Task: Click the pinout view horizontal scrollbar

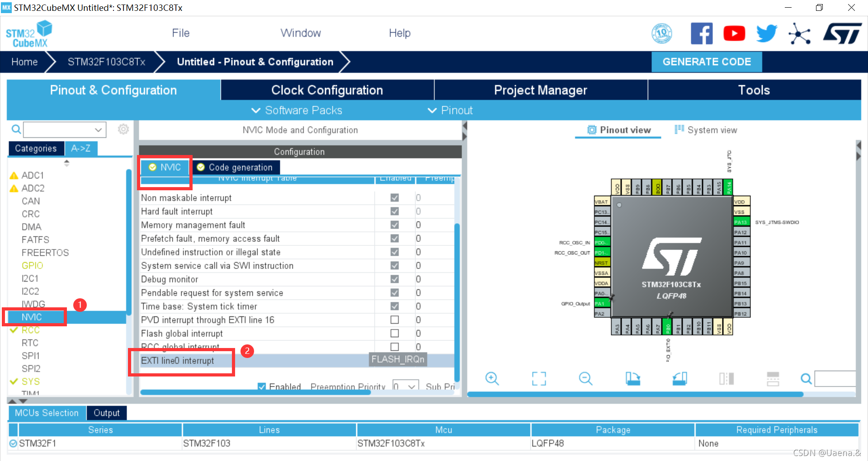Action: [x=635, y=394]
